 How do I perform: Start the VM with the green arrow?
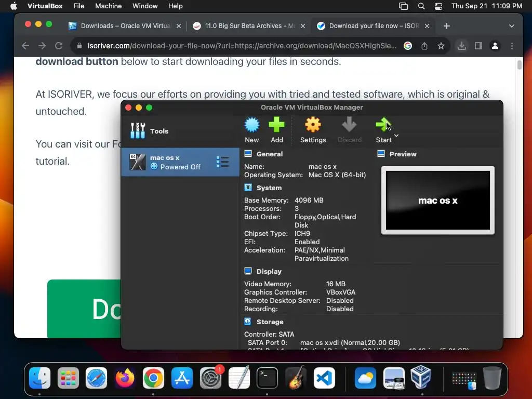383,125
